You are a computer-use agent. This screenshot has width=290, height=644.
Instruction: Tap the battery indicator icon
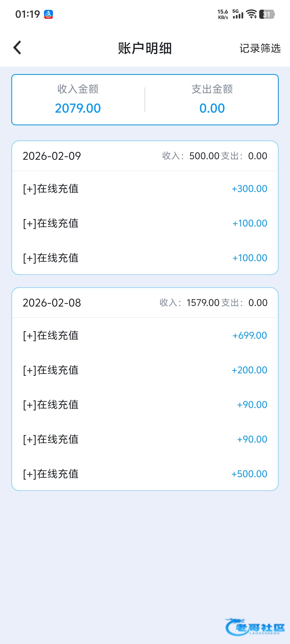pos(267,14)
